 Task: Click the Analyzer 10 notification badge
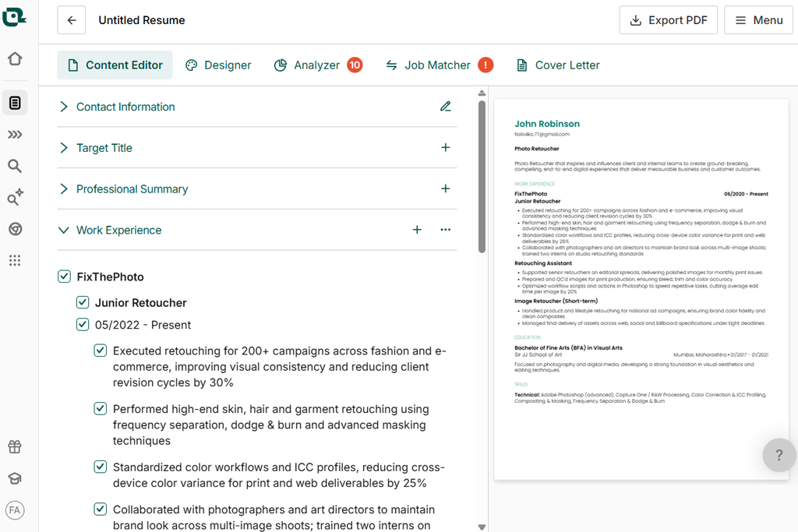click(355, 65)
